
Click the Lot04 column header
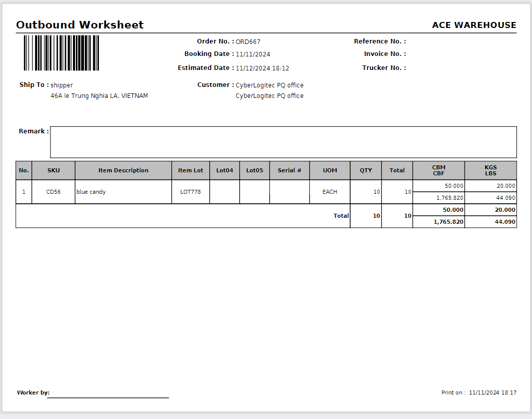(225, 170)
